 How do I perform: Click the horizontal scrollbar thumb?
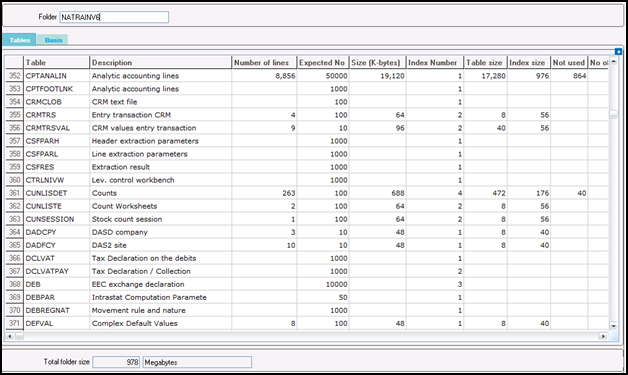(19, 336)
